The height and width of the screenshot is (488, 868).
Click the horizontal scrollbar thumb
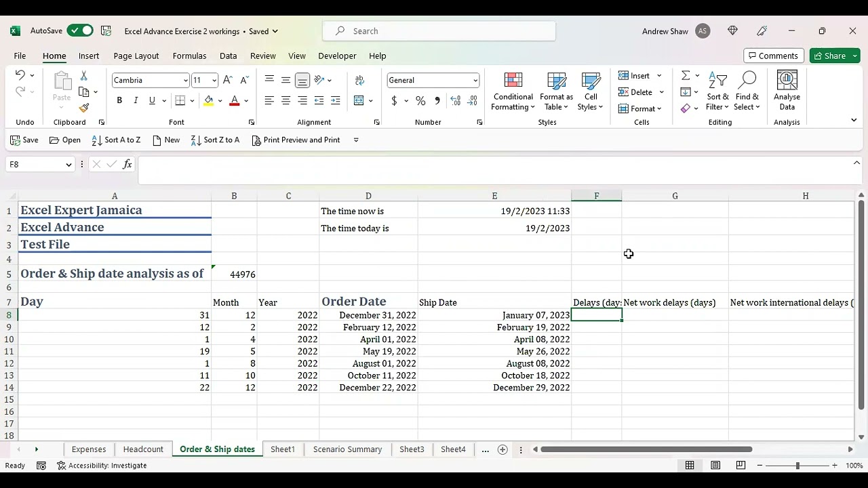(646, 449)
